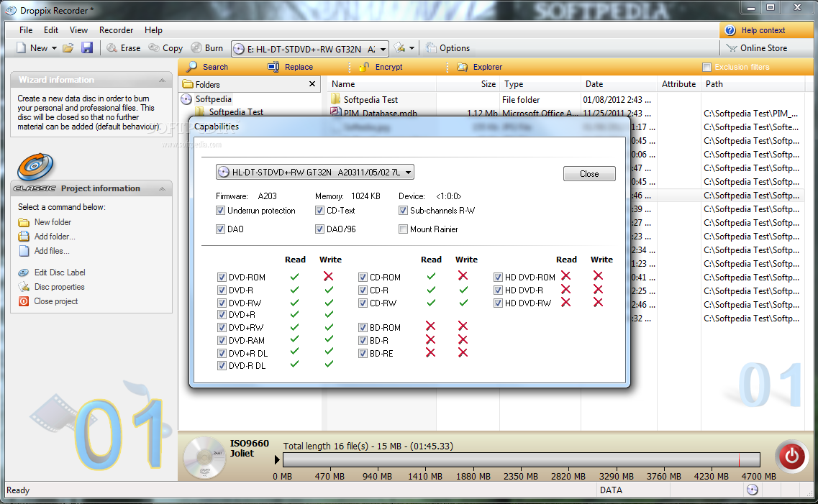Viewport: 818px width, 504px height.
Task: Click the tools icon beside drive selector
Action: [x=399, y=48]
